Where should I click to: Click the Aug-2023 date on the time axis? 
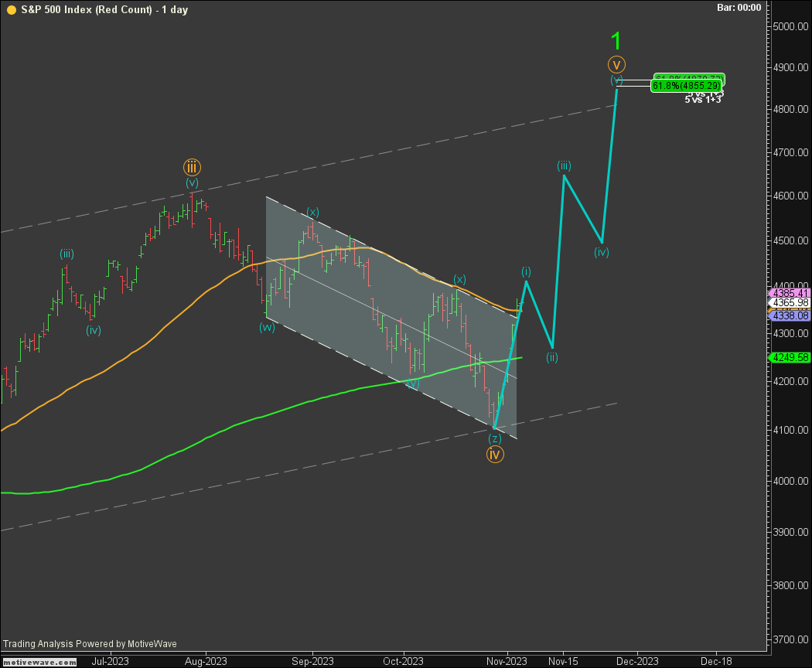[x=206, y=661]
